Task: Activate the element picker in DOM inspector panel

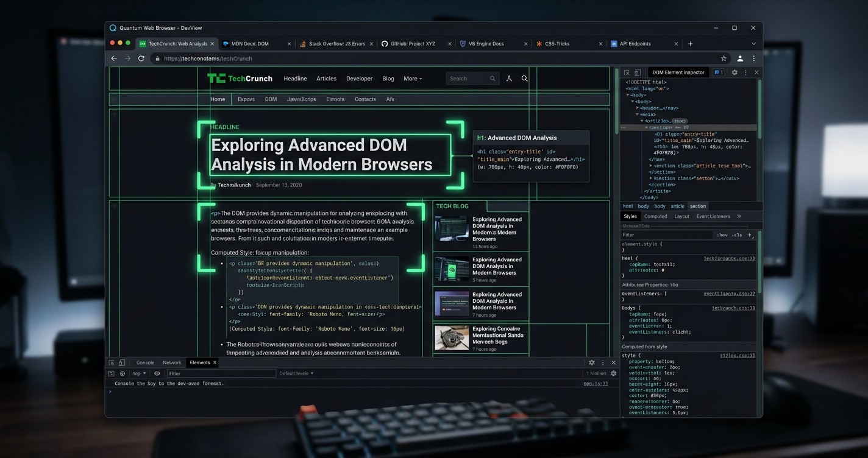Action: [627, 72]
